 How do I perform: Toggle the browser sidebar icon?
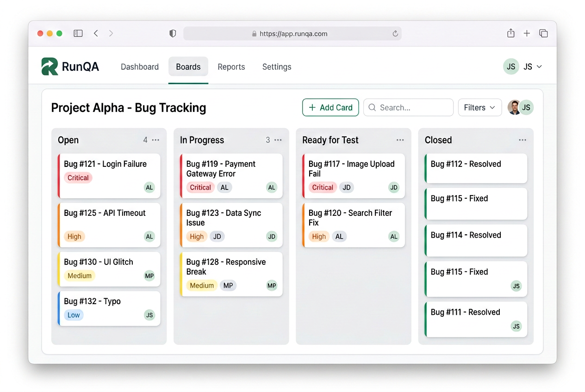(78, 33)
